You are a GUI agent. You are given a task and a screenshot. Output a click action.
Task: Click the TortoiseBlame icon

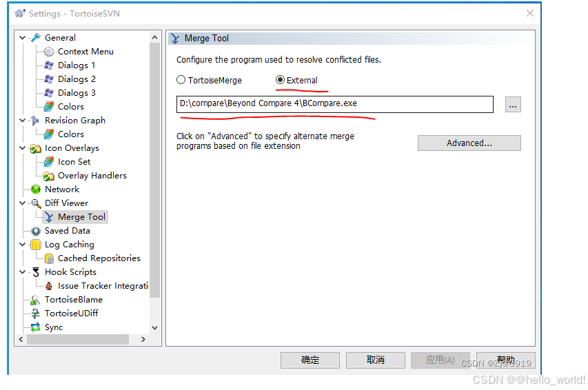[36, 300]
